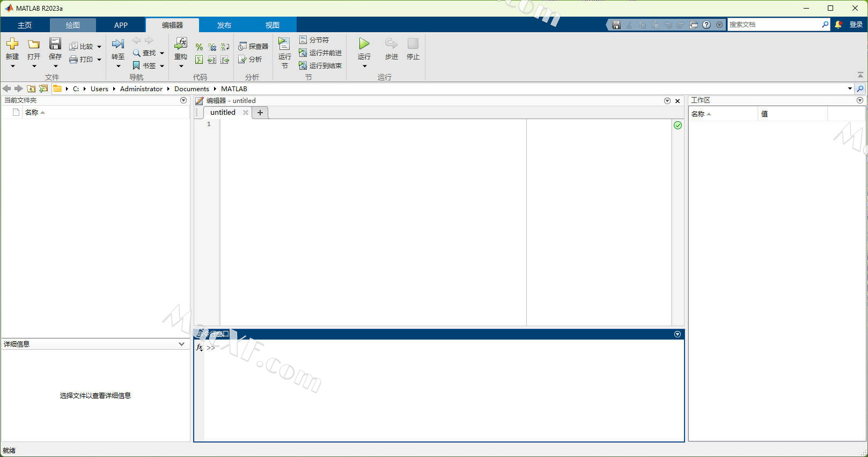The height and width of the screenshot is (457, 868).
Task: Click 运行并前进 (Run and Advance)
Action: 320,53
